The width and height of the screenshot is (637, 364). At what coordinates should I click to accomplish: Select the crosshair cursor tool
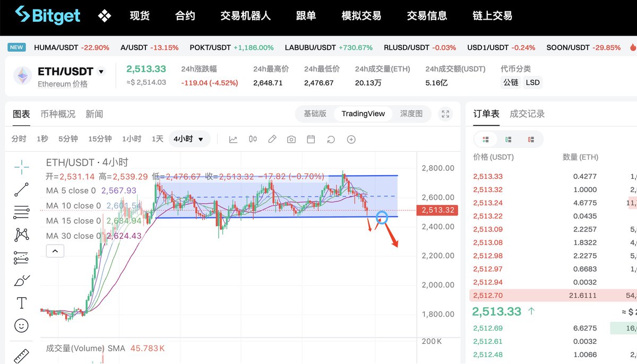point(22,167)
